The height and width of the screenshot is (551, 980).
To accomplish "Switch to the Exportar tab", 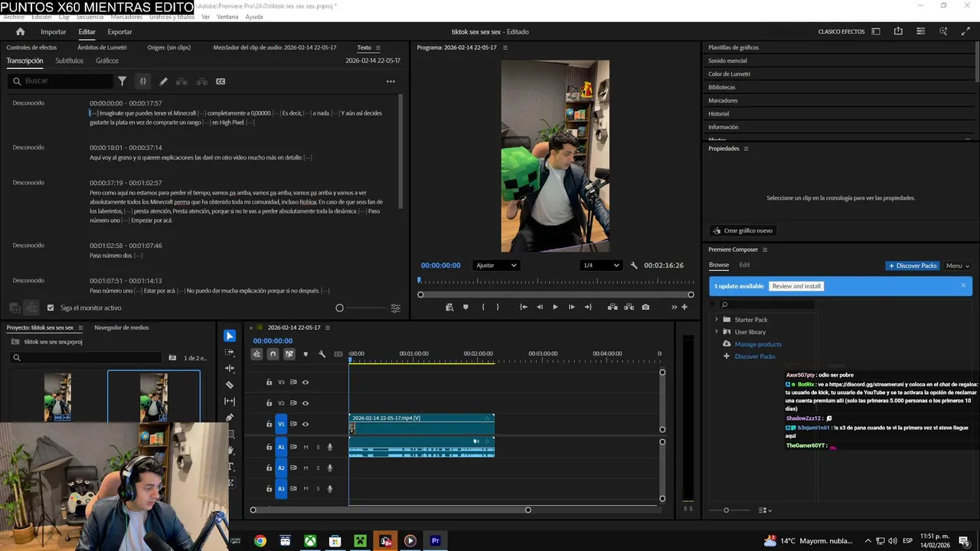I will point(119,32).
